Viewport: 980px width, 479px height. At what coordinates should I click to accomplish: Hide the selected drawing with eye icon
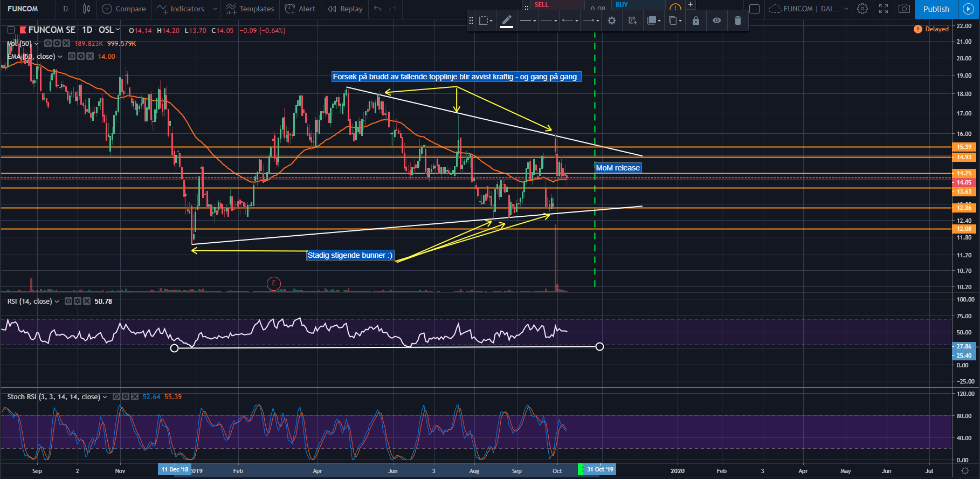click(717, 20)
